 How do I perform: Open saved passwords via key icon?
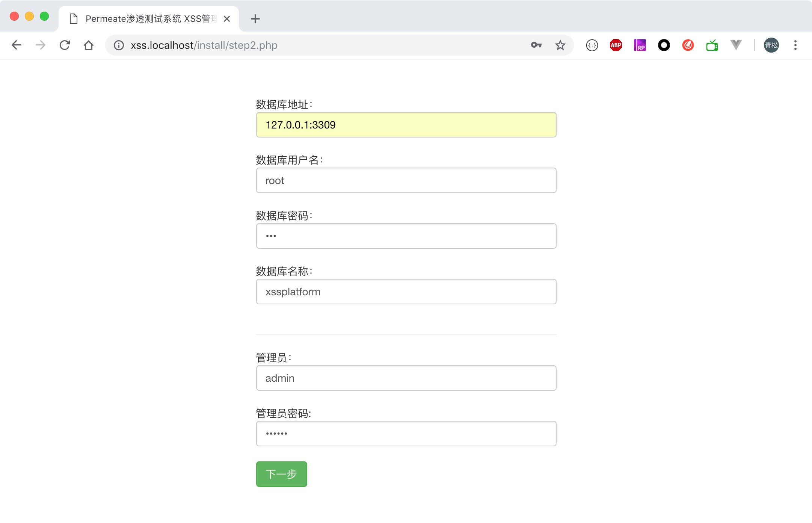pyautogui.click(x=536, y=45)
